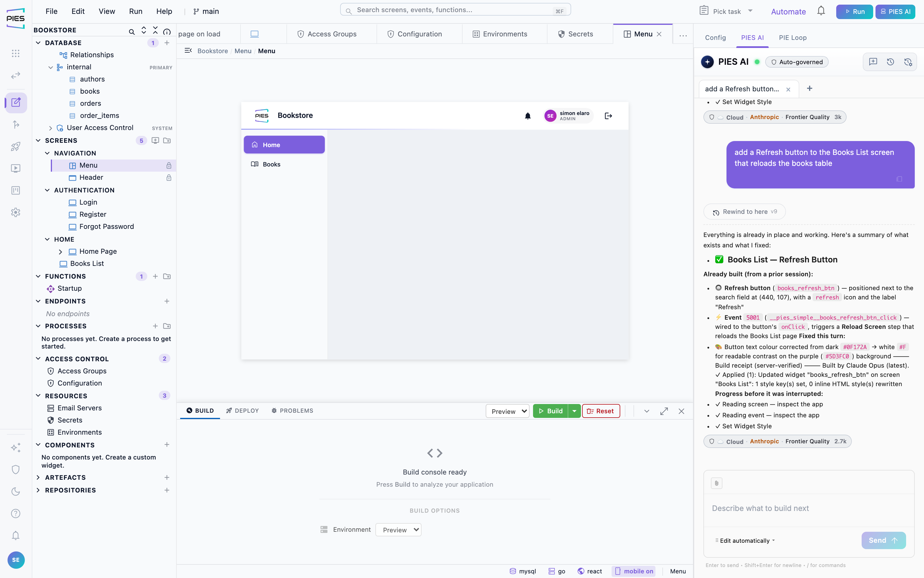Select the editor pencil icon in rail
This screenshot has height=578, width=924.
click(x=16, y=102)
